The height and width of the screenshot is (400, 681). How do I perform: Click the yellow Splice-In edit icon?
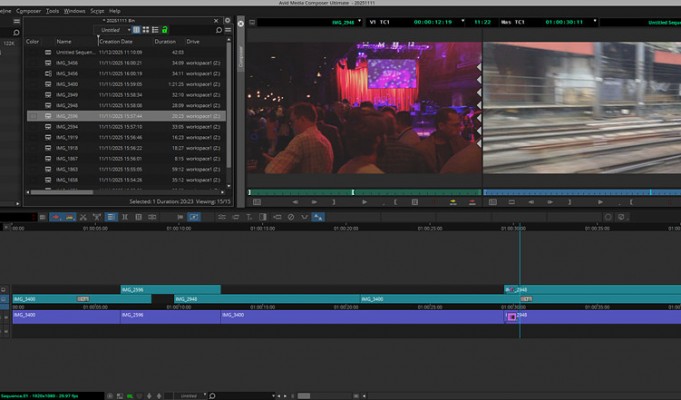453,202
